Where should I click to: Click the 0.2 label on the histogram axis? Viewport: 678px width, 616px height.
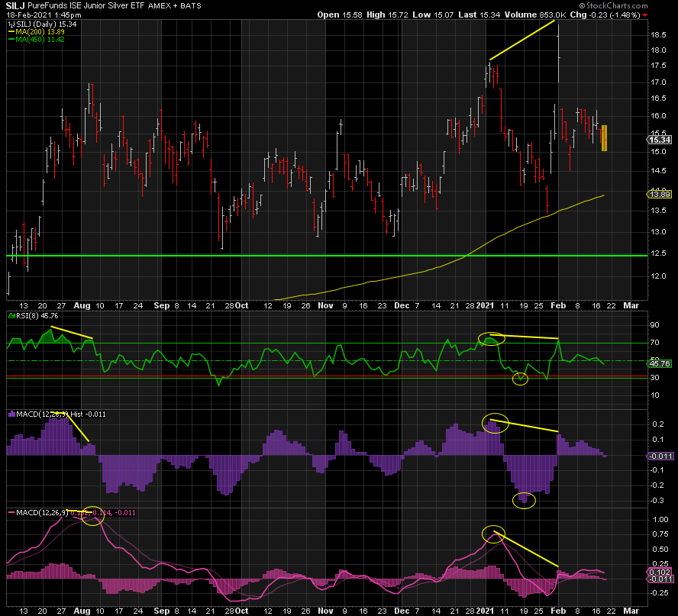658,424
